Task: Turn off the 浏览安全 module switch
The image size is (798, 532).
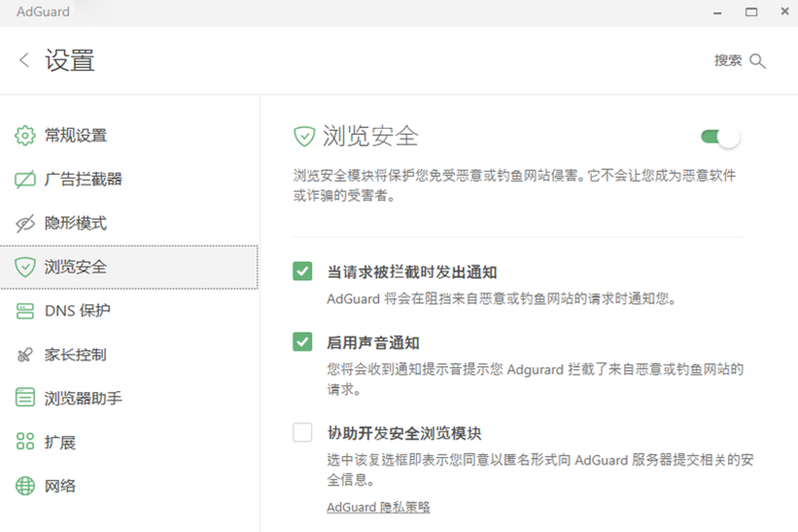Action: pyautogui.click(x=720, y=137)
